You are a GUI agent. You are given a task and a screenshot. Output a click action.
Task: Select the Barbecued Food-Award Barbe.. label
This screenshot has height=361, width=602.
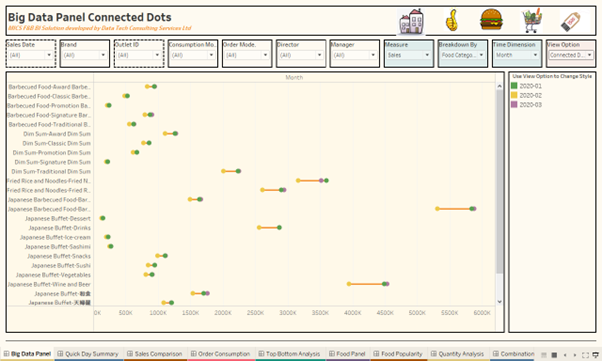click(50, 87)
